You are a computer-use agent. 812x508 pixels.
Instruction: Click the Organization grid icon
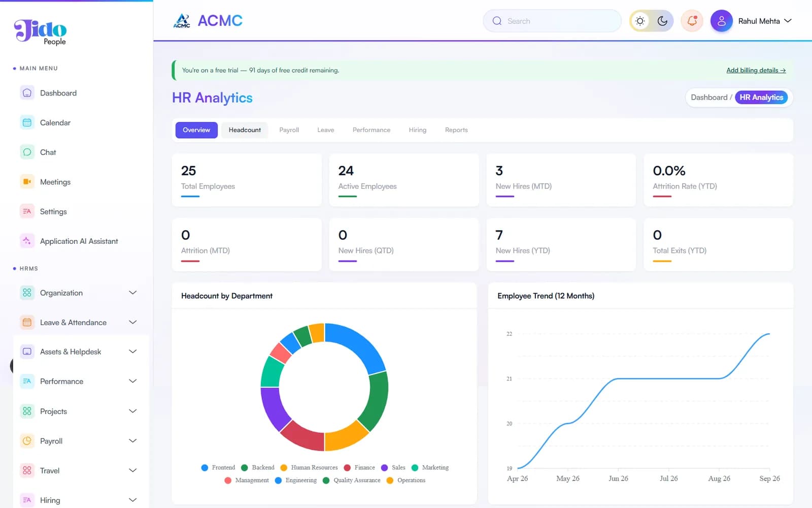coord(27,293)
